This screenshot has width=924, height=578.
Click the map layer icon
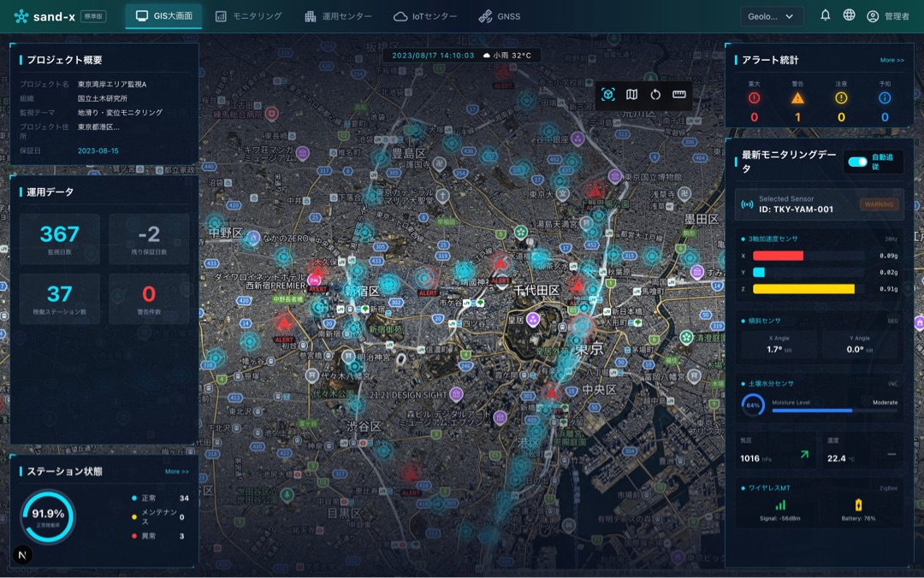click(x=631, y=94)
